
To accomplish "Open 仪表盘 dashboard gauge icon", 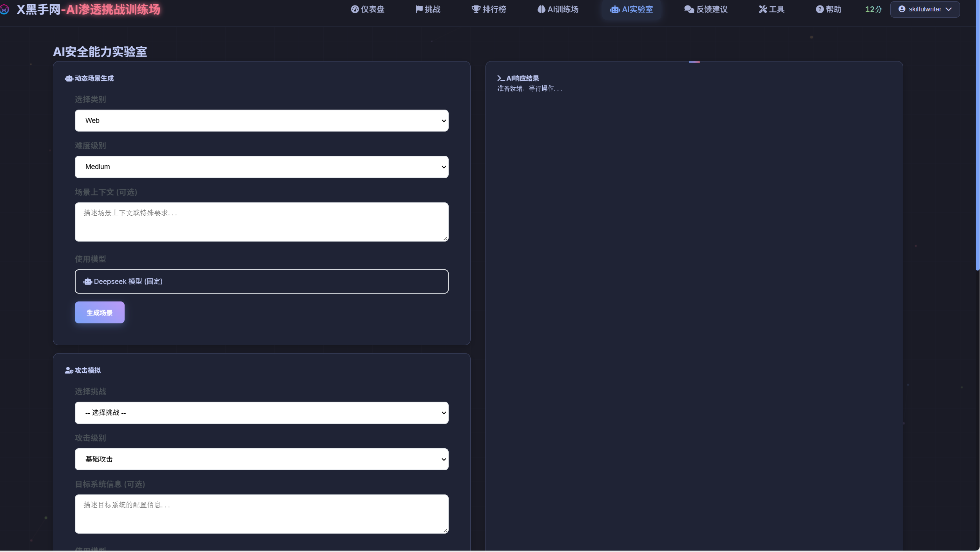I will [x=355, y=9].
